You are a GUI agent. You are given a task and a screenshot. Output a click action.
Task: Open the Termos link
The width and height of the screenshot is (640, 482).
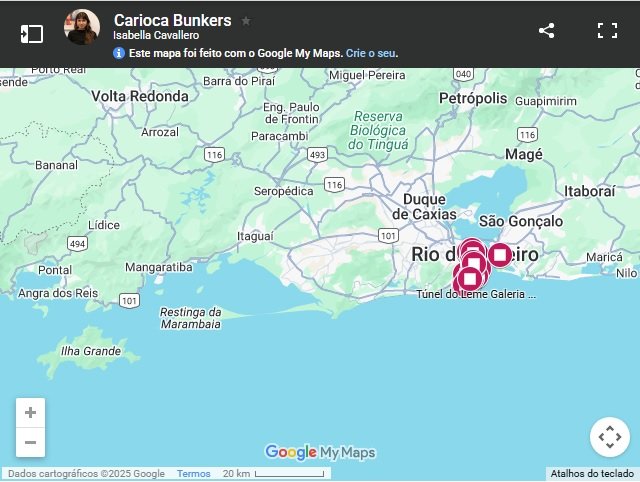click(x=193, y=474)
